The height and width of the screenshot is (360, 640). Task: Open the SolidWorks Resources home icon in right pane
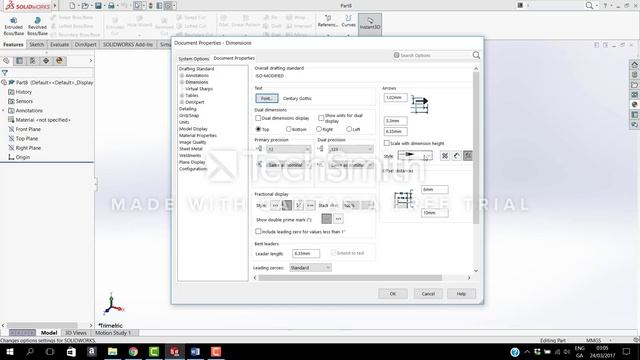coord(634,64)
